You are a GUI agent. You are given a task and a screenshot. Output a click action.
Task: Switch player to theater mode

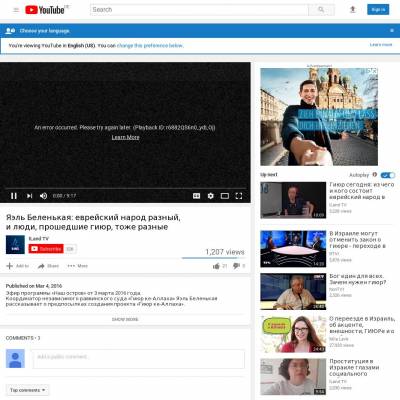pyautogui.click(x=225, y=196)
